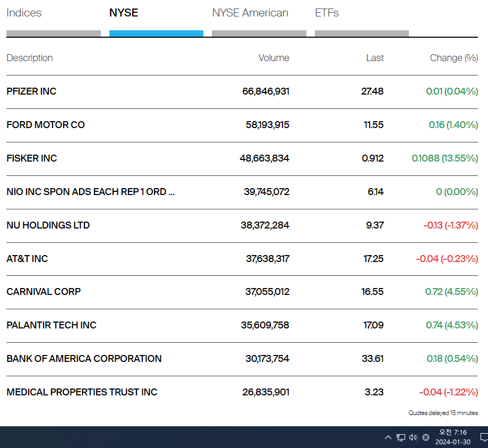488x448 pixels.
Task: Click AT&T last price 17.25
Action: pyautogui.click(x=373, y=259)
